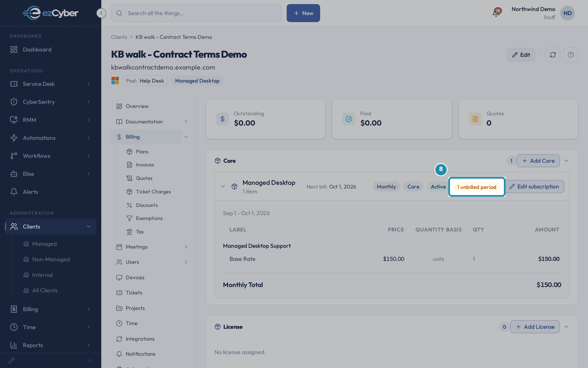
Task: Go to Managed clients list
Action: [x=45, y=244]
